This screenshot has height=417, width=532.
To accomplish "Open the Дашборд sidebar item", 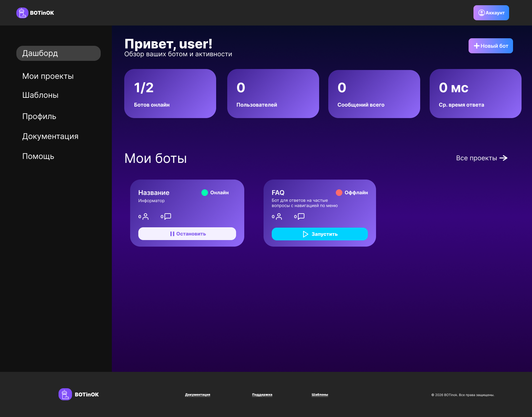I will (x=59, y=53).
